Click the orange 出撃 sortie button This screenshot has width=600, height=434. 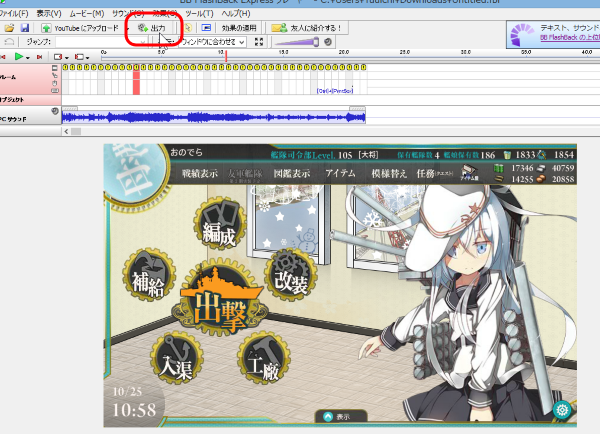(x=219, y=299)
